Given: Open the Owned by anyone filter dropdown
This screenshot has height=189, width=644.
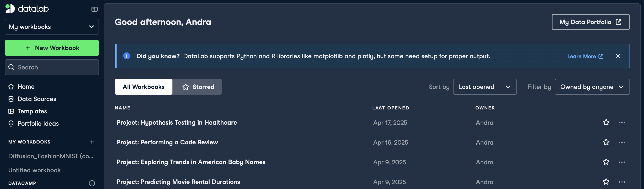Looking at the screenshot, I should (592, 87).
